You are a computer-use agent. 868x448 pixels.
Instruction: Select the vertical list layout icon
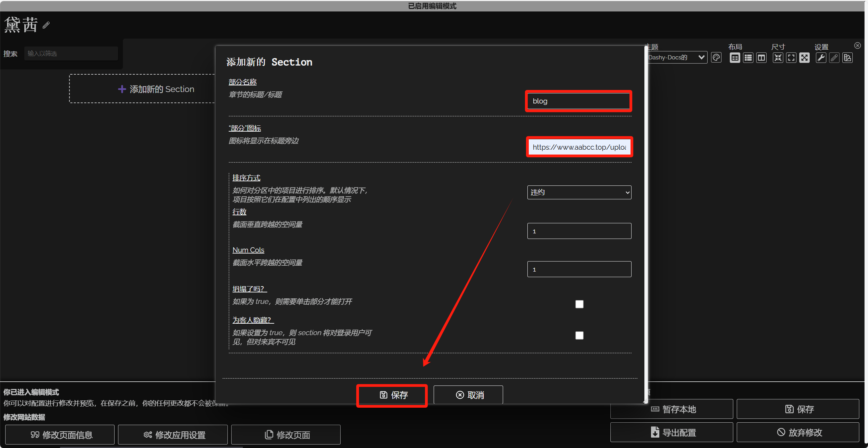pyautogui.click(x=748, y=58)
